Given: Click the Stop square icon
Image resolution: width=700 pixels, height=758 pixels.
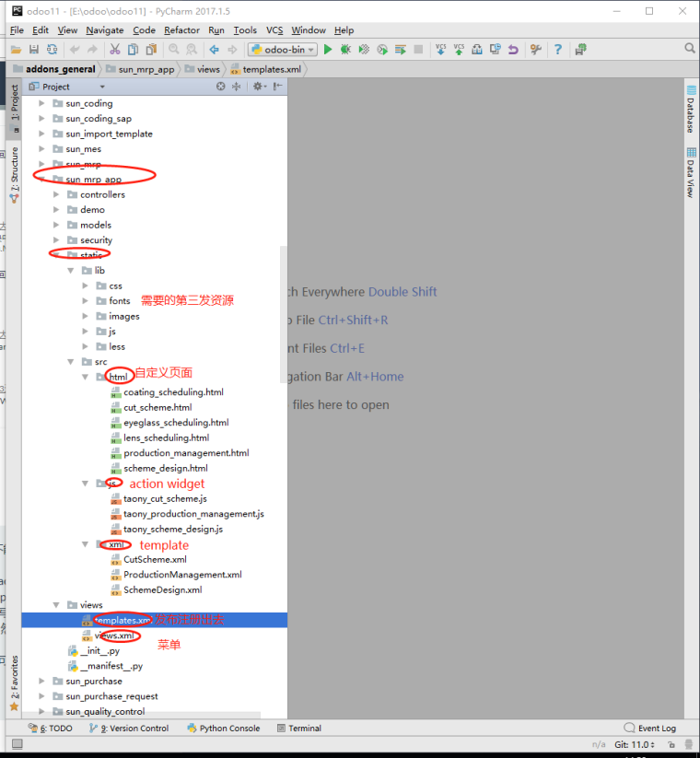Looking at the screenshot, I should 419,50.
